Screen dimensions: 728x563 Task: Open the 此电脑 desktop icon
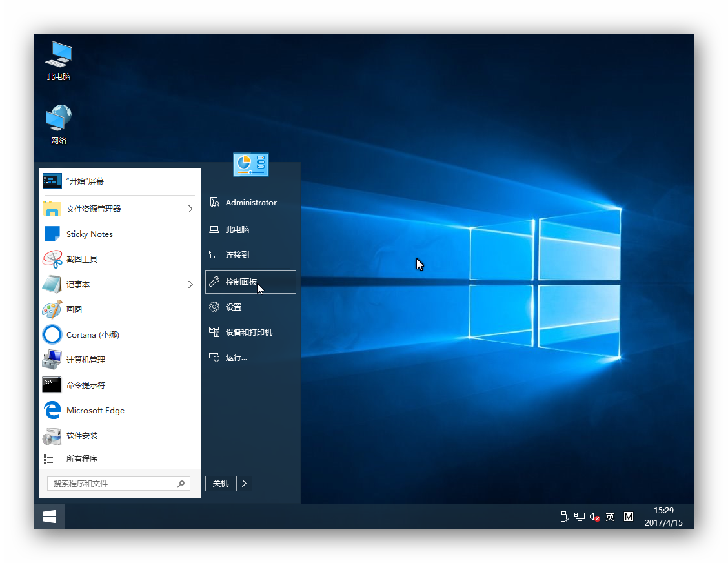(x=59, y=61)
